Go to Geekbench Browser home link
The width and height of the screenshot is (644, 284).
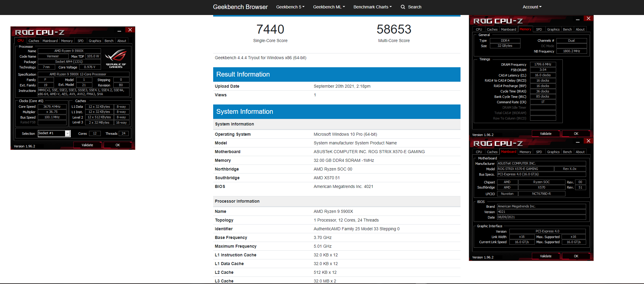(240, 7)
